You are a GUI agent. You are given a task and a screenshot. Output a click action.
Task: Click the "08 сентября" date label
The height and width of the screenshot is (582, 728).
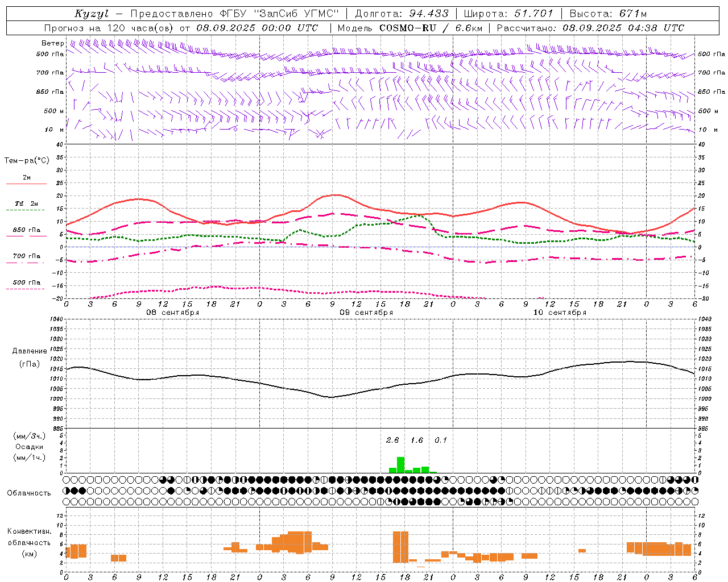coord(173,313)
